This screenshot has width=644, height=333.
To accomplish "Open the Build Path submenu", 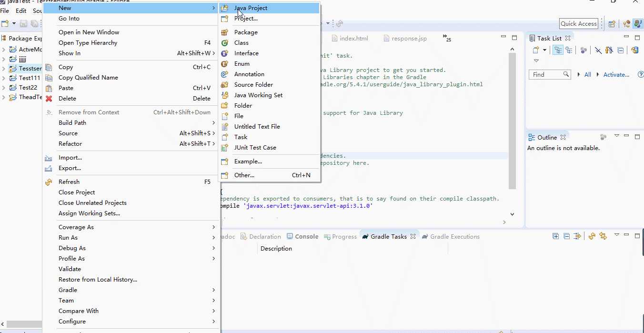I will 131,123.
